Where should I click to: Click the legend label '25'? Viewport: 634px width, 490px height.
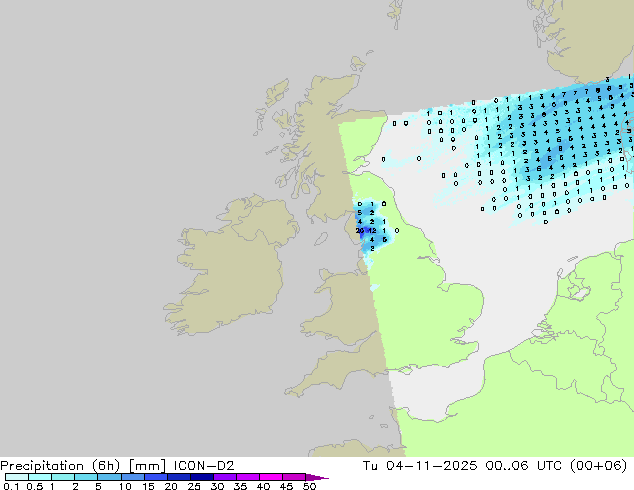point(194,486)
